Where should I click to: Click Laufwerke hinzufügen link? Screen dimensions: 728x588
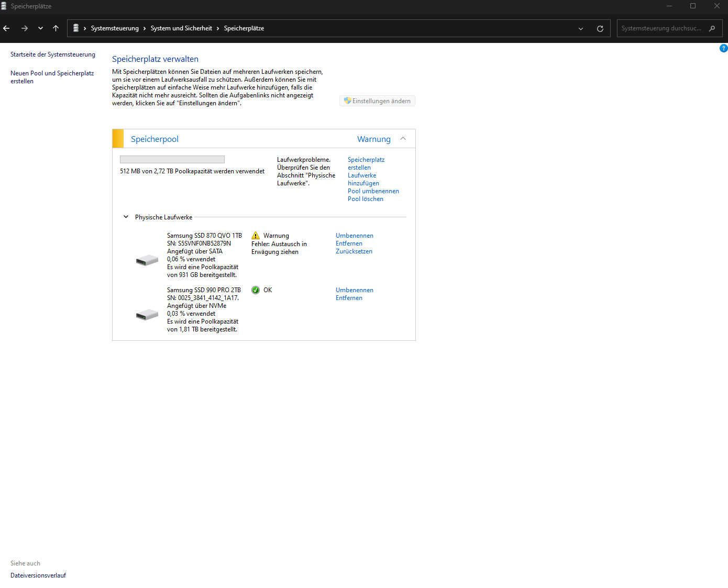(363, 179)
